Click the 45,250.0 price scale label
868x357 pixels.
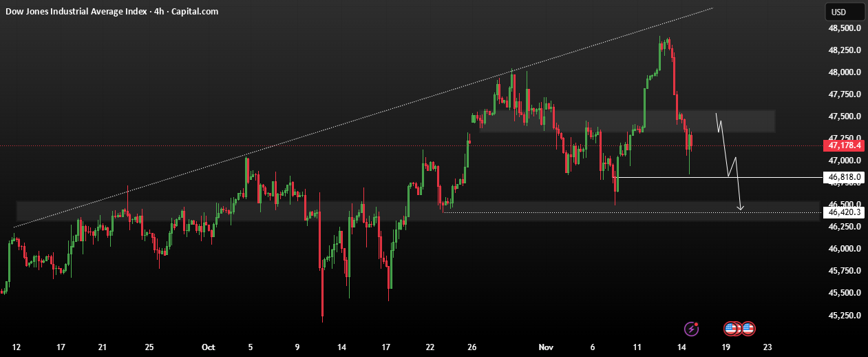coord(846,315)
